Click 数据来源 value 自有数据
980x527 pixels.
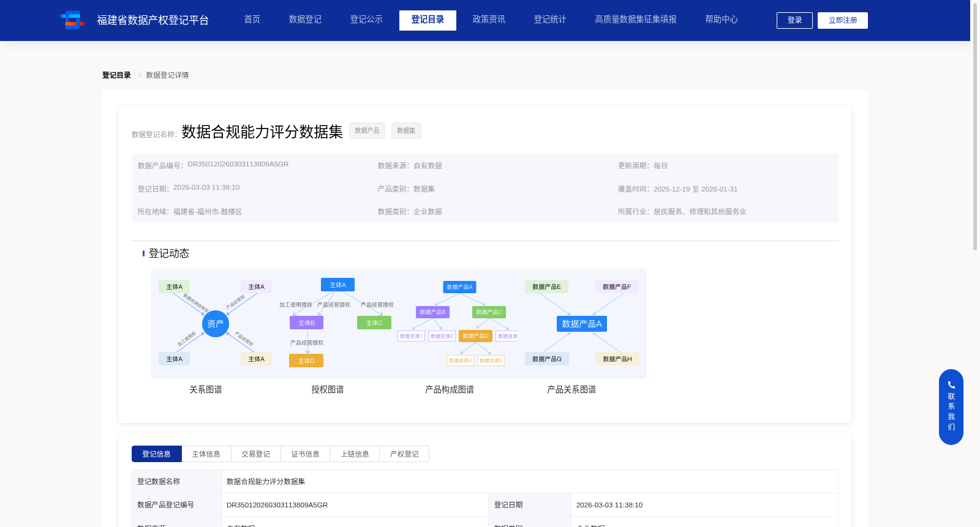pos(428,166)
